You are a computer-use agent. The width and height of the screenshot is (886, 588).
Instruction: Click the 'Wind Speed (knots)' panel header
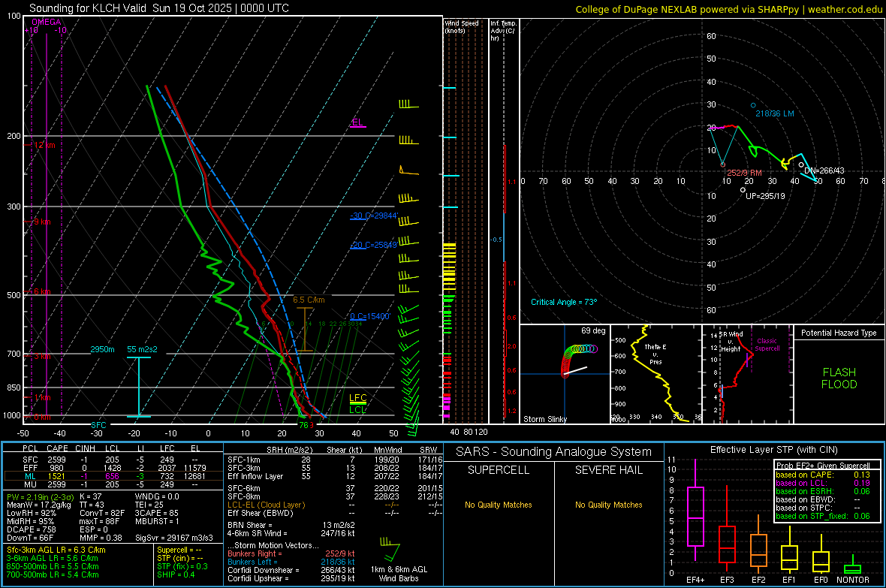pyautogui.click(x=462, y=26)
